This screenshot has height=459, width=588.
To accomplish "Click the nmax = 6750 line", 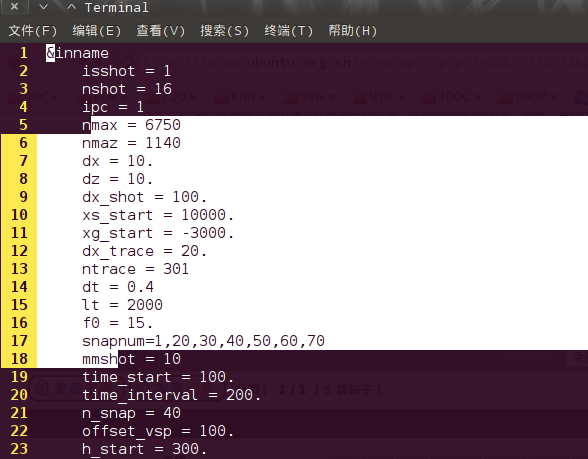I will (x=131, y=125).
